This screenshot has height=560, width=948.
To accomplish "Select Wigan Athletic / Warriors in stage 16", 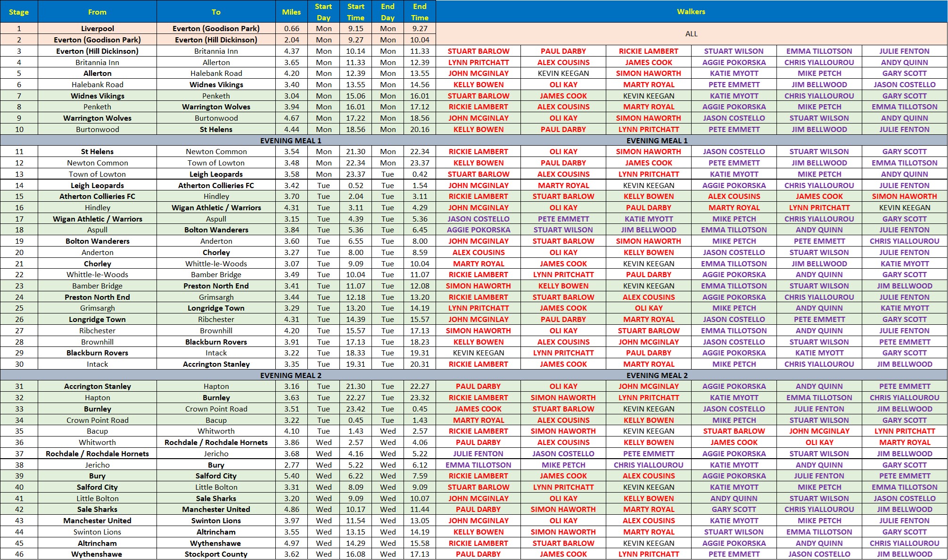I will [216, 207].
